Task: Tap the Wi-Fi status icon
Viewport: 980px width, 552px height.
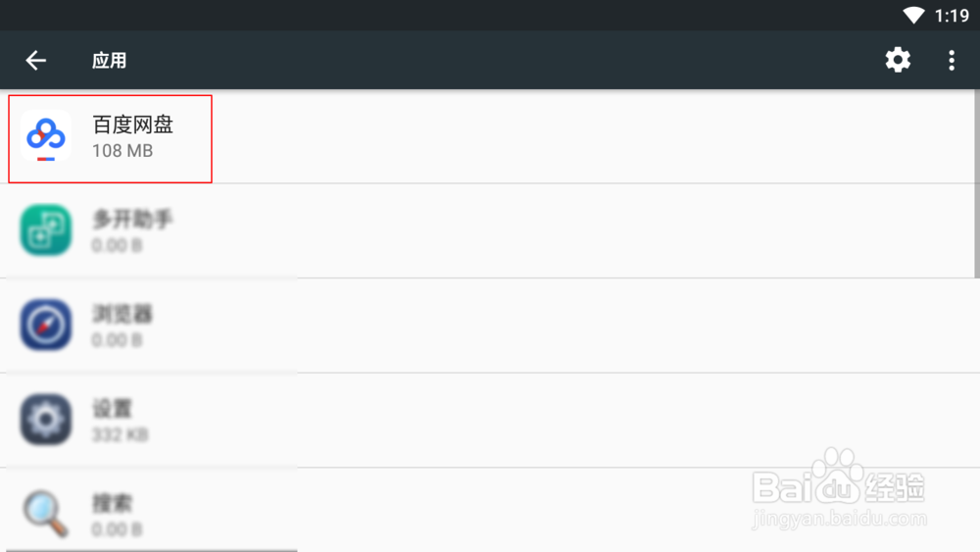Action: point(913,15)
